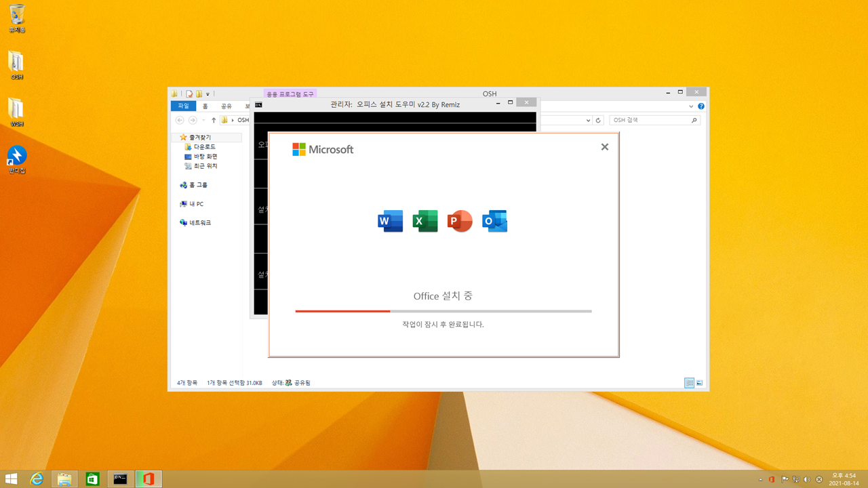This screenshot has width=868, height=488.
Task: Click '1개 항목 선택함 31.0KB' status text
Action: click(x=235, y=383)
